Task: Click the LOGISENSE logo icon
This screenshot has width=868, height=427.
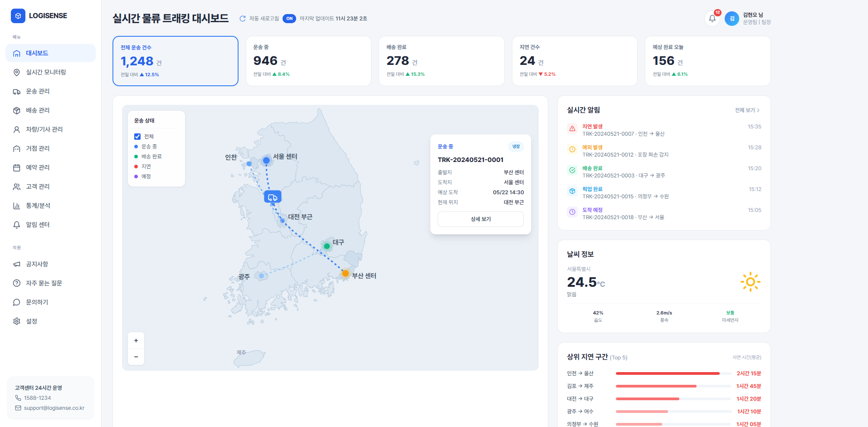Action: (x=18, y=16)
